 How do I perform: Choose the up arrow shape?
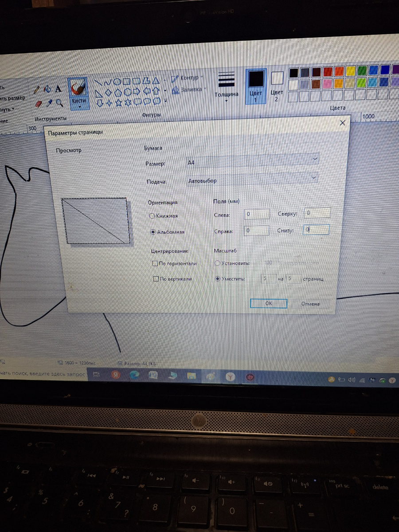point(156,91)
